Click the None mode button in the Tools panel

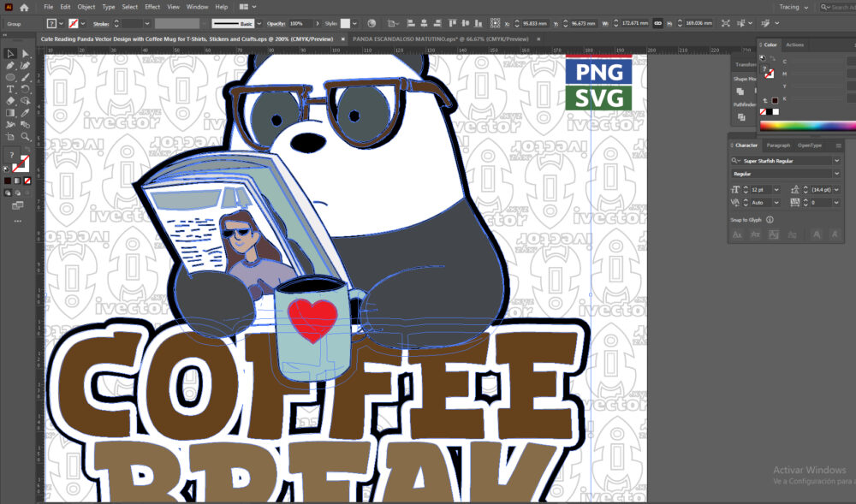tap(27, 181)
